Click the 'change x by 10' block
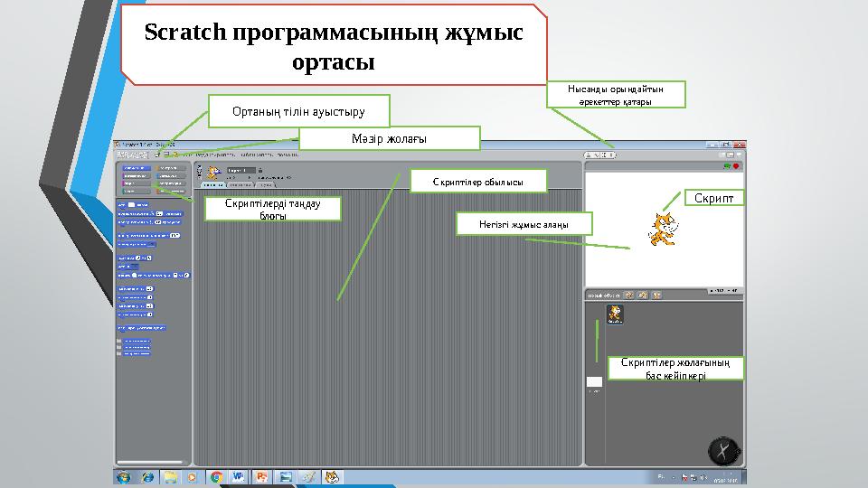This screenshot has height=488, width=868. [135, 289]
